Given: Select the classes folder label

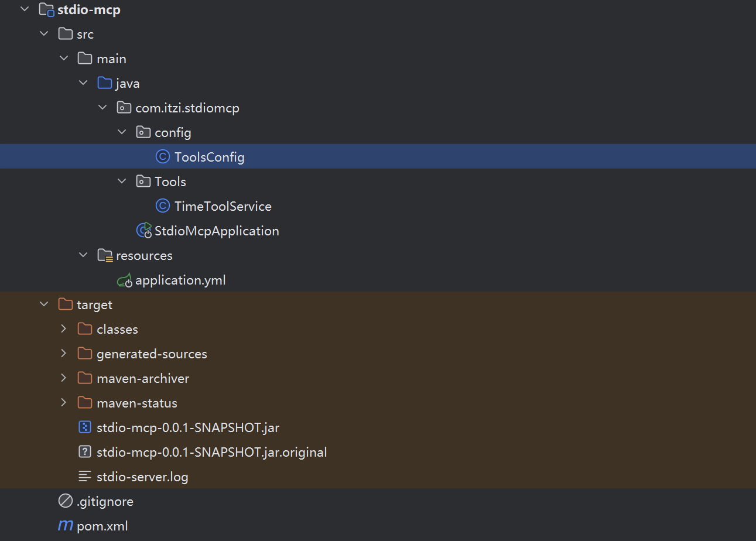Looking at the screenshot, I should coord(117,329).
